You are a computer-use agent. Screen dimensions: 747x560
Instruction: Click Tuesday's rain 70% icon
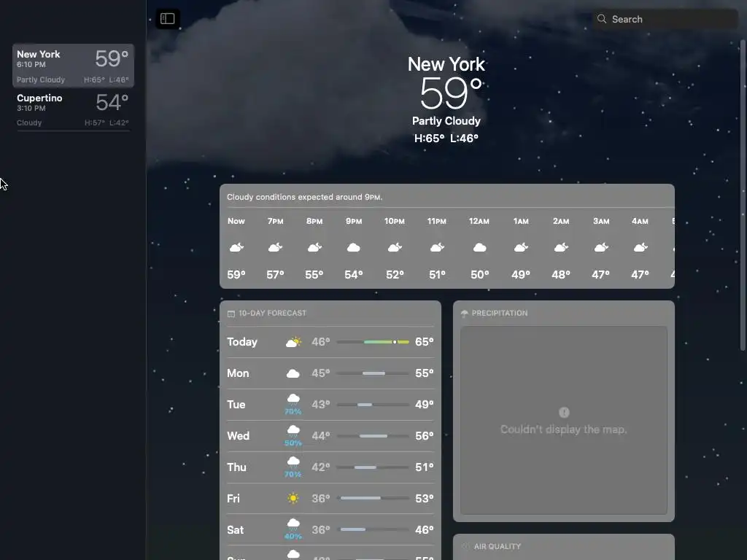point(293,404)
